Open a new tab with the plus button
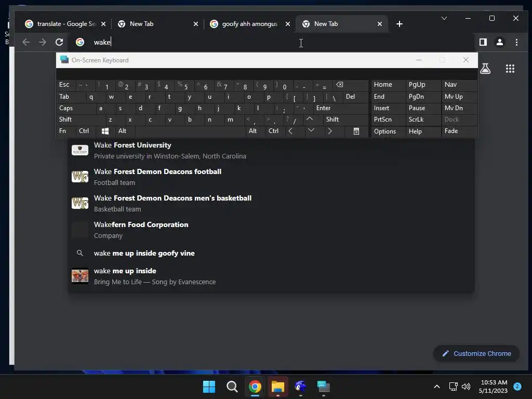Viewport: 532px width, 399px height. click(400, 24)
